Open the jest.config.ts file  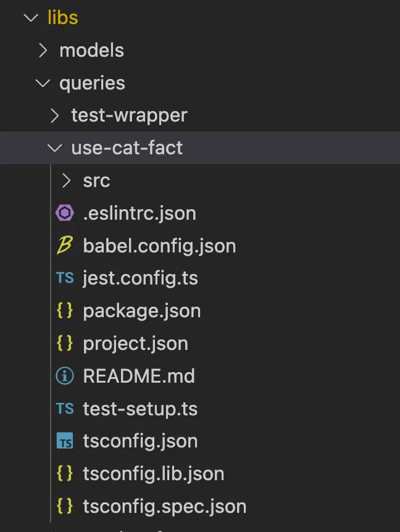click(x=140, y=278)
